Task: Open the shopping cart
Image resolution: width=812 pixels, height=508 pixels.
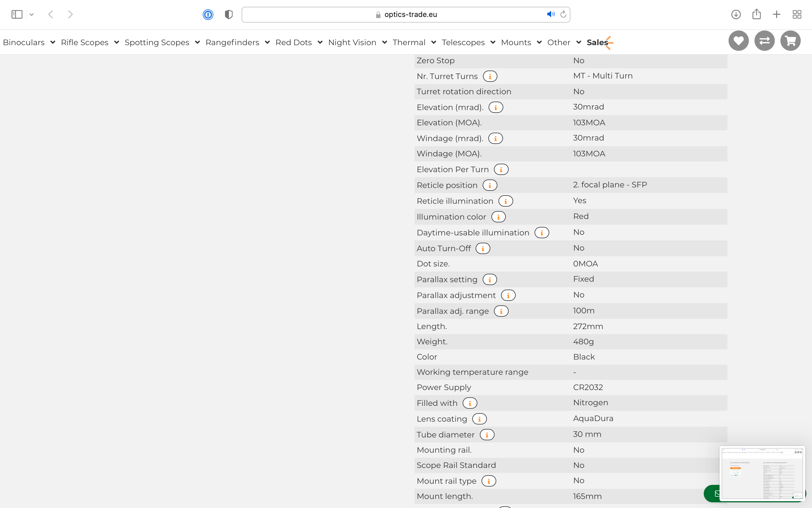Action: coord(791,41)
